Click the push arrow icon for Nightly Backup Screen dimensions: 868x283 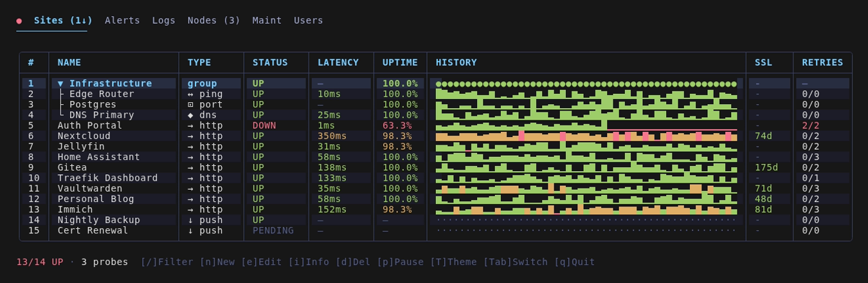pyautogui.click(x=190, y=220)
